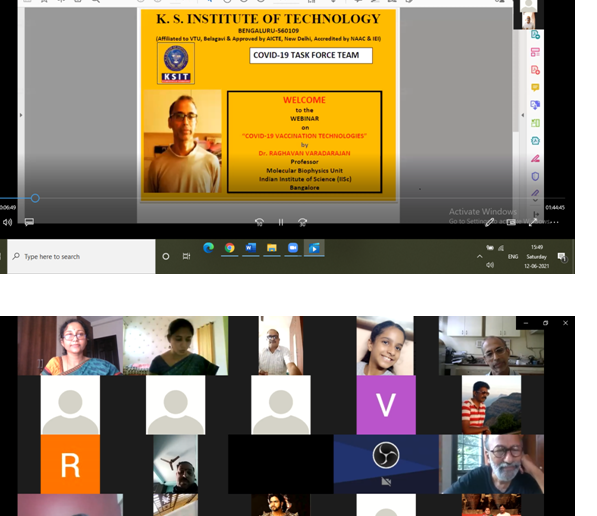Skip forward 30 seconds in the video
597x516 pixels.
(x=303, y=222)
